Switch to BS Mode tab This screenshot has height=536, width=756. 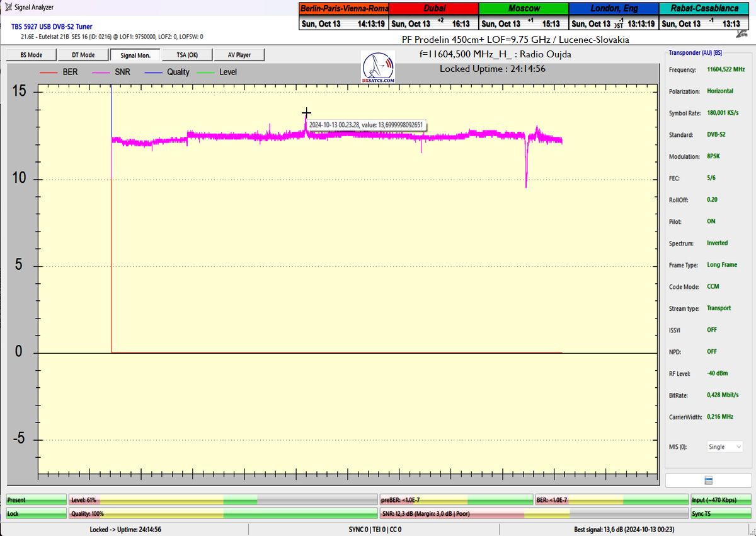pyautogui.click(x=31, y=55)
